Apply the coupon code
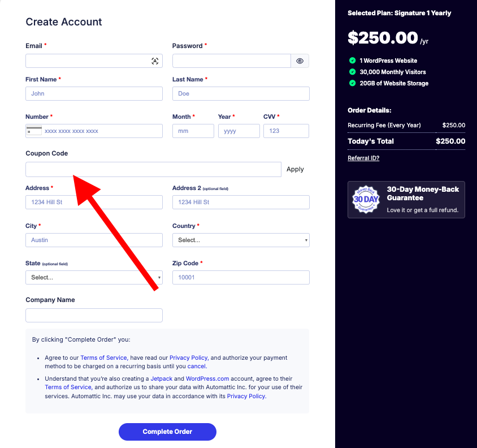This screenshot has width=477, height=448. point(295,169)
